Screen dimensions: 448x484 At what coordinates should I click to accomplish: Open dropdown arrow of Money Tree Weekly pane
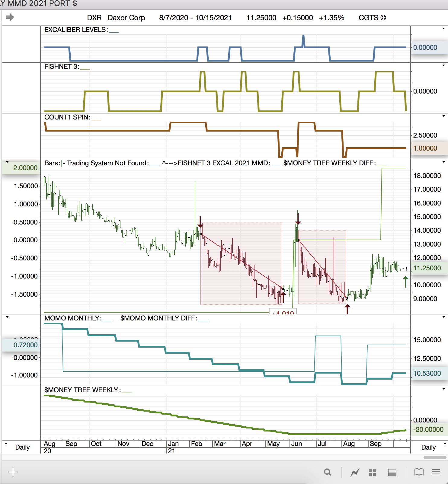[444, 389]
